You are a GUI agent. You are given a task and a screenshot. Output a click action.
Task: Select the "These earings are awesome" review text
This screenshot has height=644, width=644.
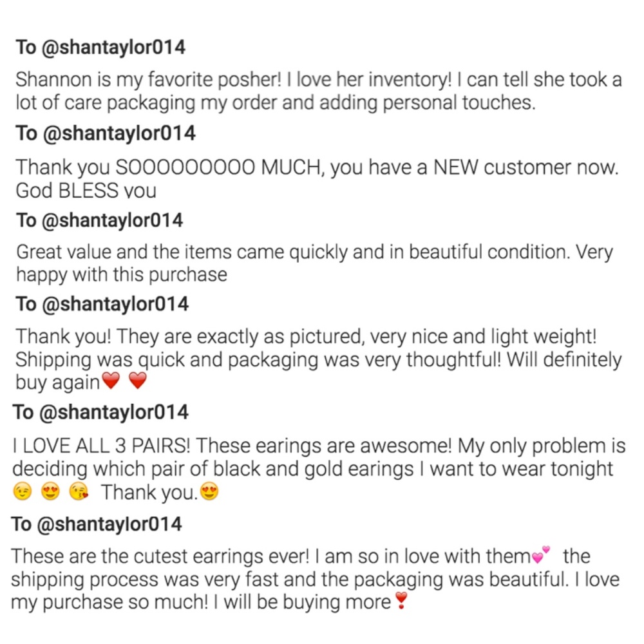click(x=316, y=457)
